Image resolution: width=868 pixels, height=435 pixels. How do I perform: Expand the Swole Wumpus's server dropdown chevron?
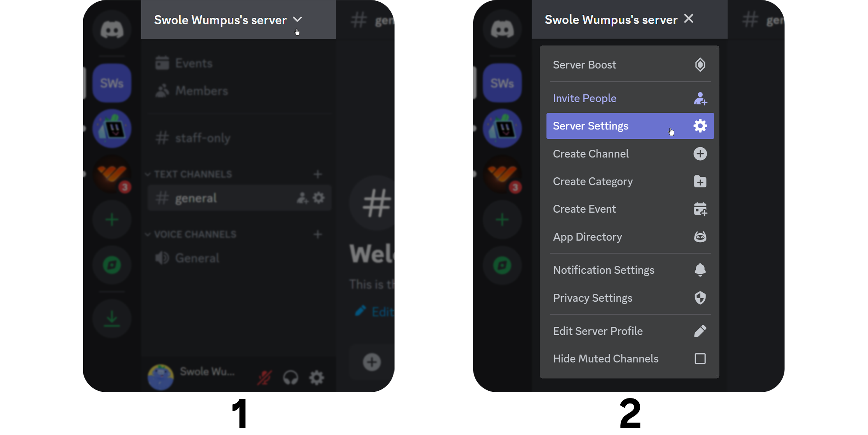297,19
